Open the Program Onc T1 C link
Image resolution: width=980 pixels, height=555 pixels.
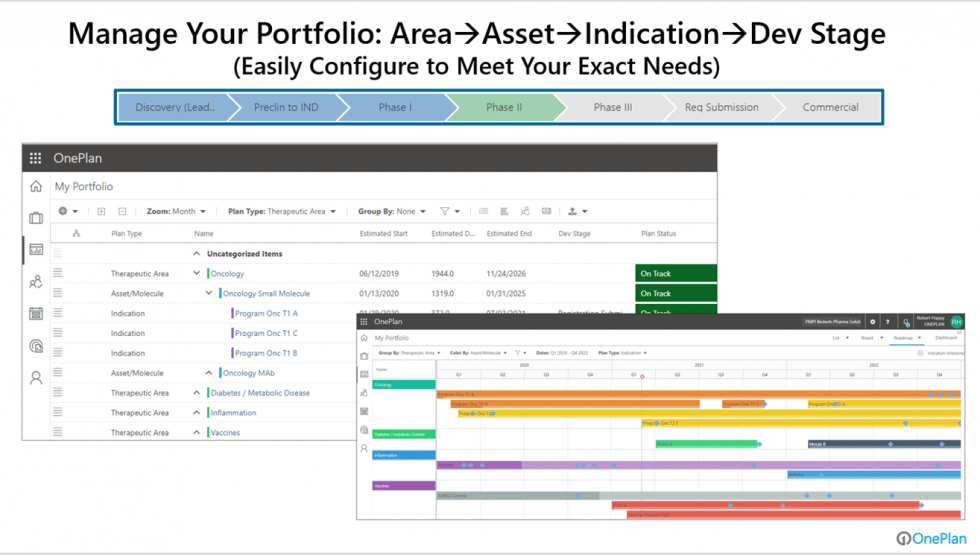pyautogui.click(x=266, y=333)
